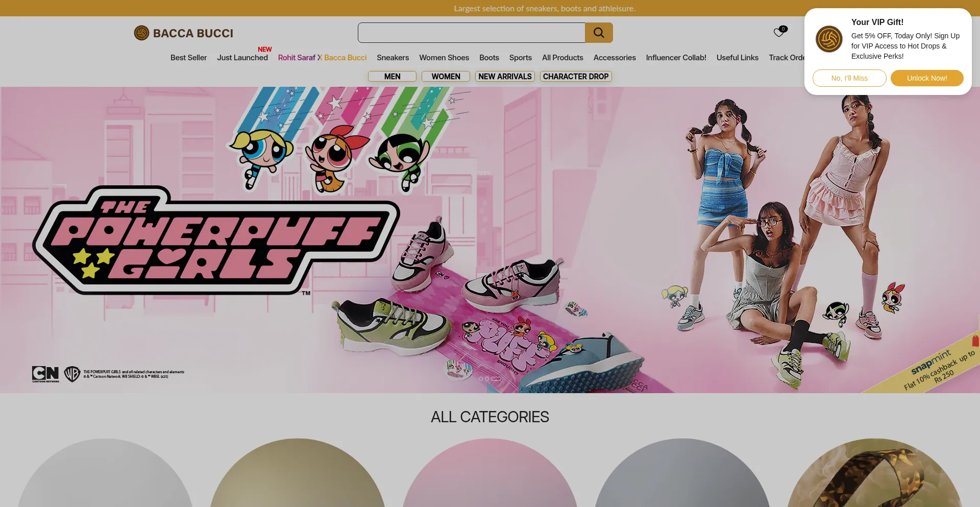Click the Cartoon Network logo on banner

click(x=45, y=374)
